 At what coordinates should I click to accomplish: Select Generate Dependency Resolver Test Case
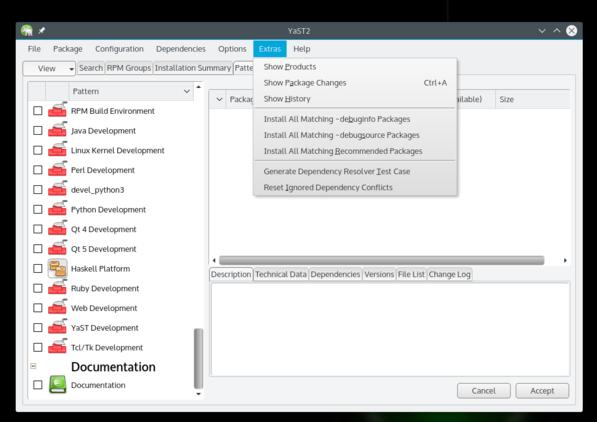coord(355,171)
